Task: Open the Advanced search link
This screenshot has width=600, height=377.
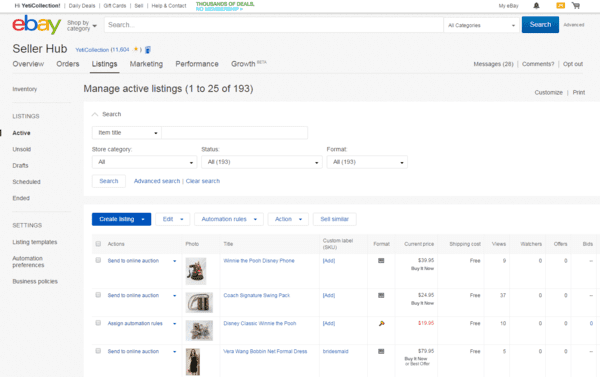Action: coord(157,181)
